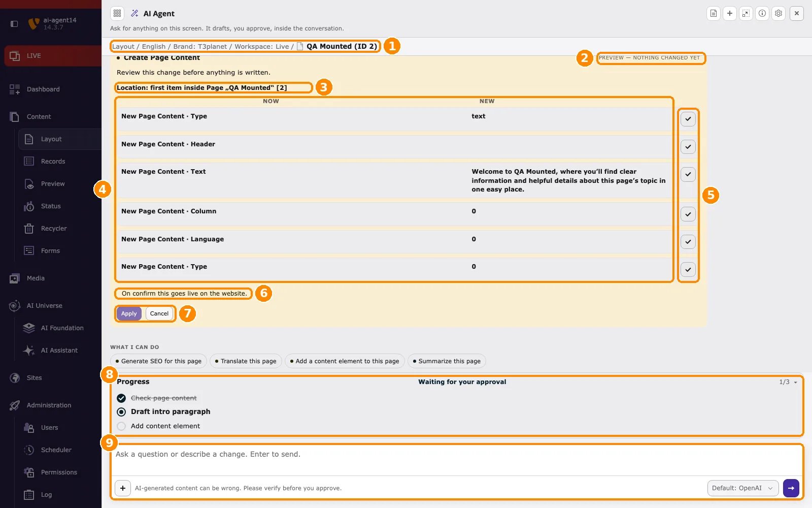The width and height of the screenshot is (812, 508).
Task: Click 'Layout' in the breadcrumb
Action: (x=123, y=46)
